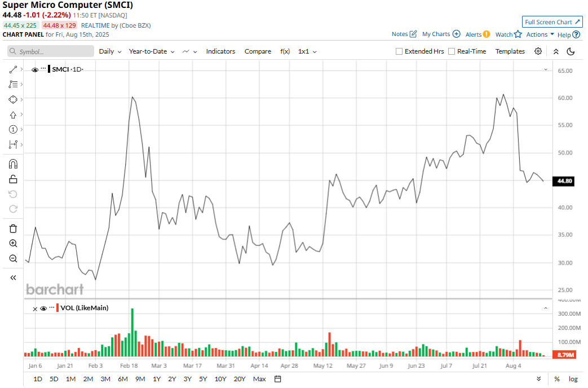
Task: Open the Actions dropdown
Action: [540, 34]
